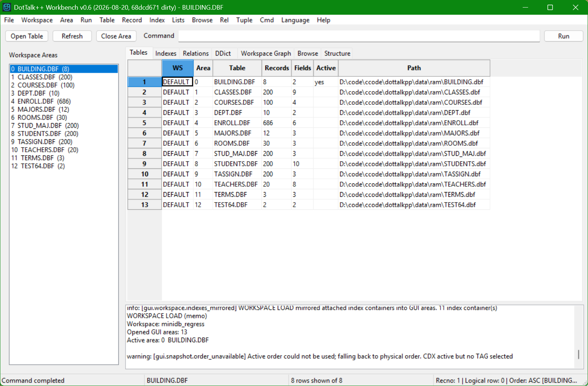588x386 pixels.
Task: Switch to the Workspace Graph tab
Action: coord(266,53)
